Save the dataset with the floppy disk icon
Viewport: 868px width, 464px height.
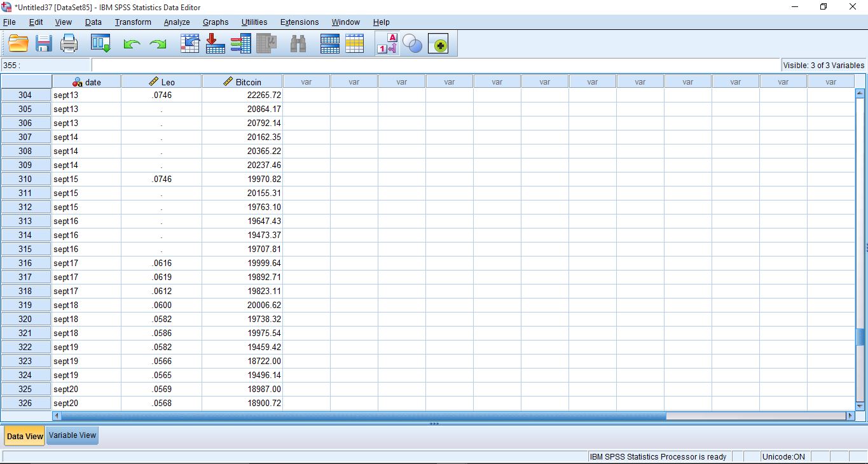coord(44,43)
